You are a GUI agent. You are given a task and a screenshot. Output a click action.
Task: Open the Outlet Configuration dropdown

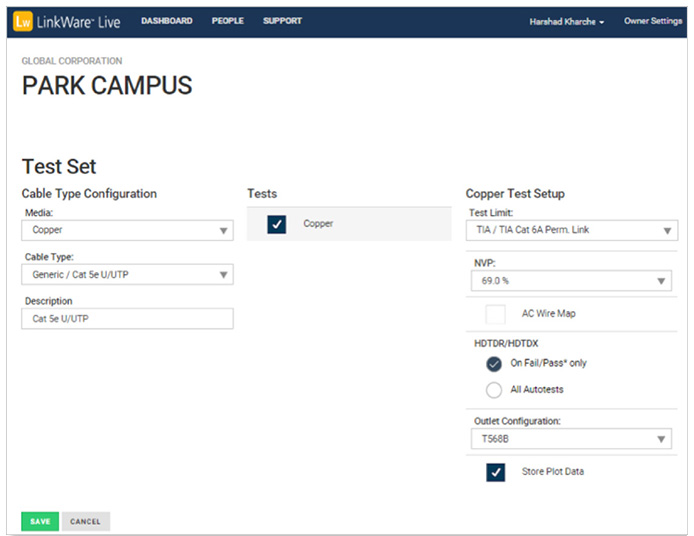point(571,439)
